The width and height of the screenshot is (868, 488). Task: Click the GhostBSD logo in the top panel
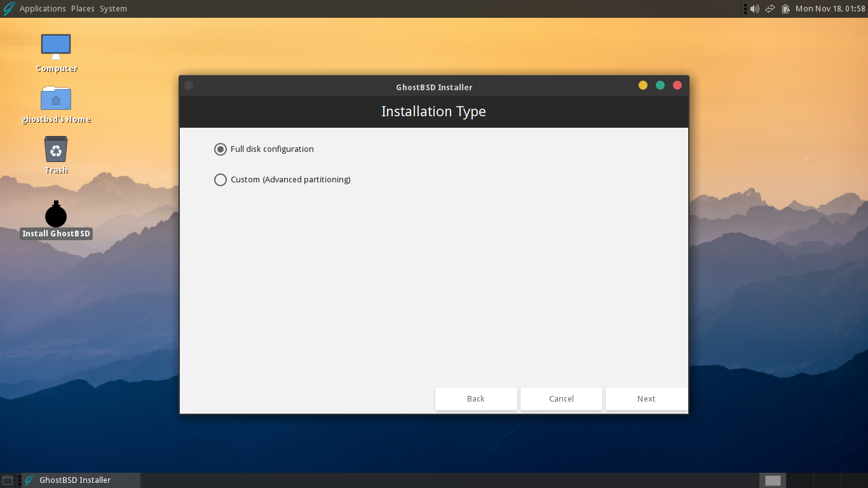[8, 8]
